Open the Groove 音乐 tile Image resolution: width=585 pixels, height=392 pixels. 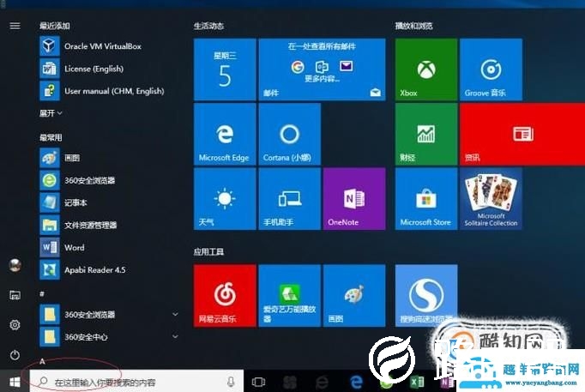(x=491, y=69)
